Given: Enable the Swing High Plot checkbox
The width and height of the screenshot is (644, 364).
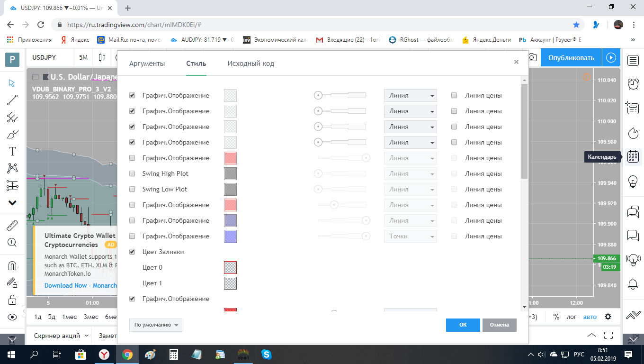Looking at the screenshot, I should click(x=132, y=173).
